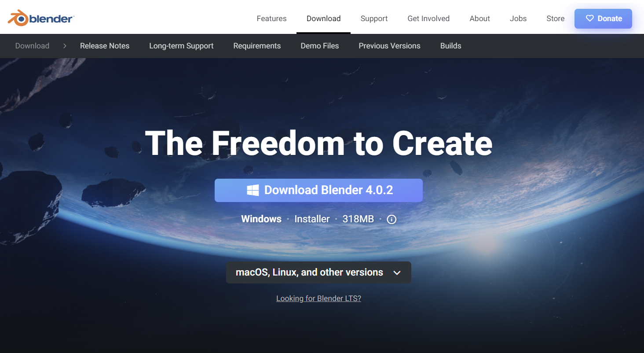Download Blender 4.0.2 installer
Image resolution: width=644 pixels, height=353 pixels.
[x=318, y=190]
